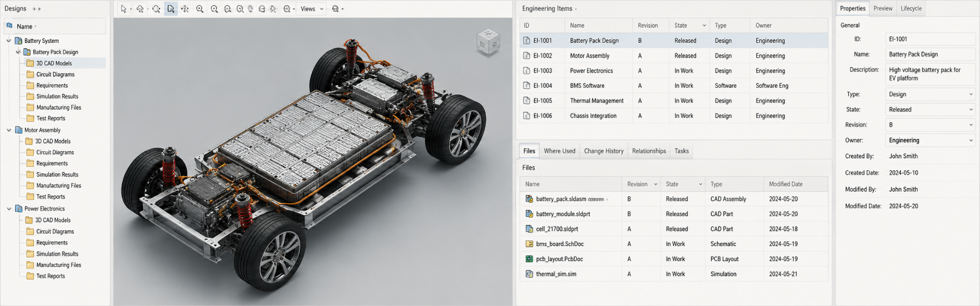
Task: Switch to the Lifecycle tab
Action: (911, 8)
